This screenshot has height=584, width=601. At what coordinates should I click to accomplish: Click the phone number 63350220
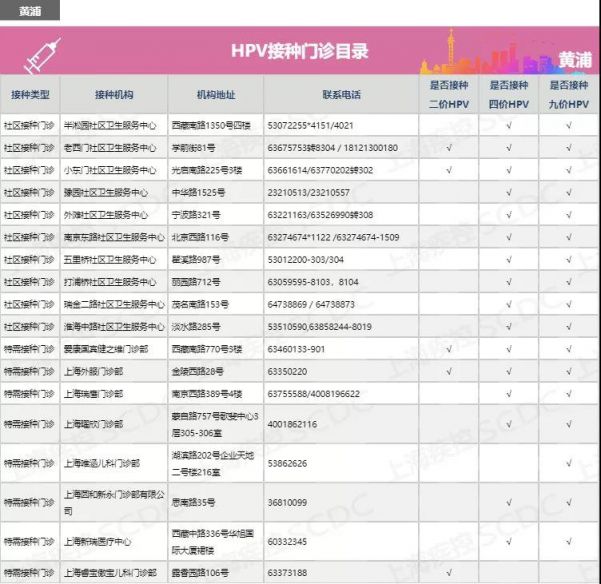pos(287,371)
